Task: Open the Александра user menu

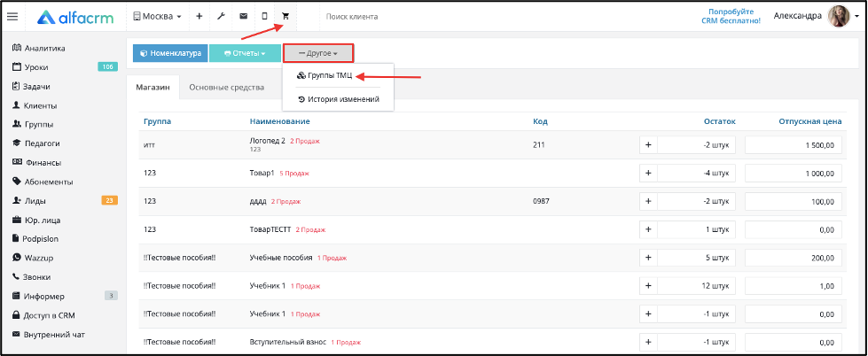Action: 797,16
